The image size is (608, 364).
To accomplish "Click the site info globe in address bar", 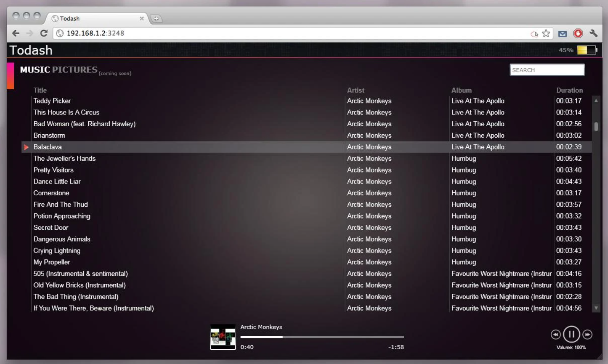I will coord(60,34).
